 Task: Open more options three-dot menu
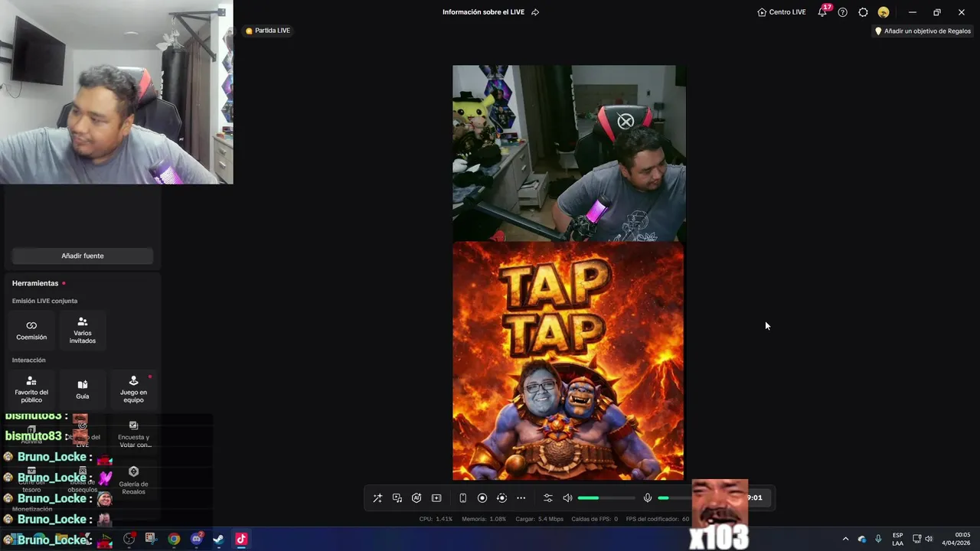point(521,498)
